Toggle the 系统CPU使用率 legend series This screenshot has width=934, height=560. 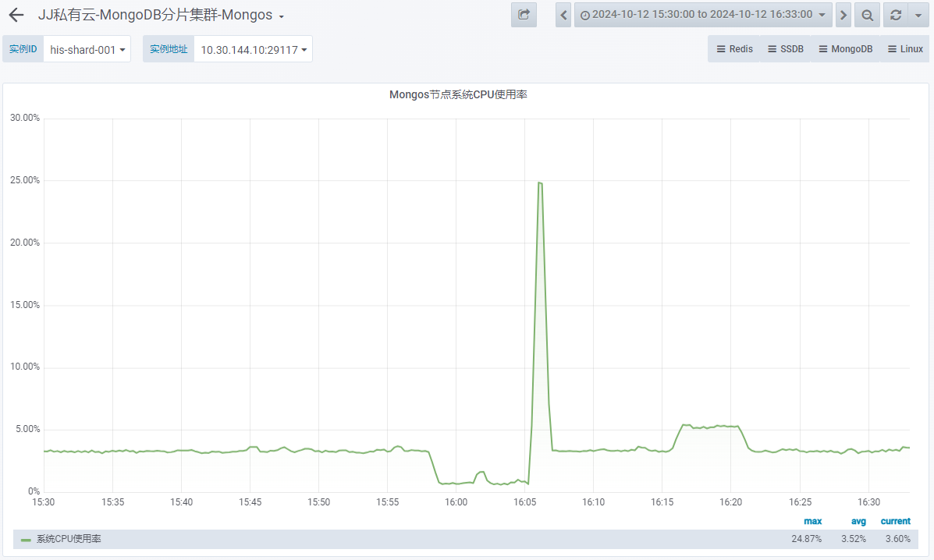(69, 539)
